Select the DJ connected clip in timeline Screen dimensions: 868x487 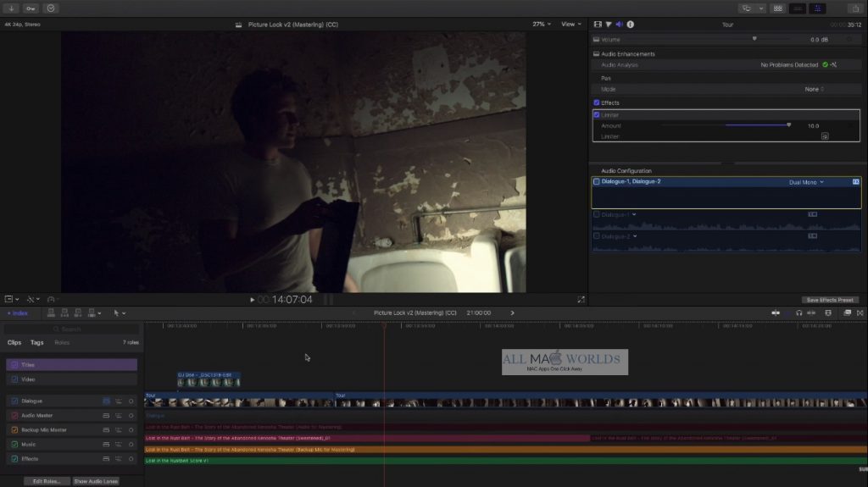click(209, 379)
